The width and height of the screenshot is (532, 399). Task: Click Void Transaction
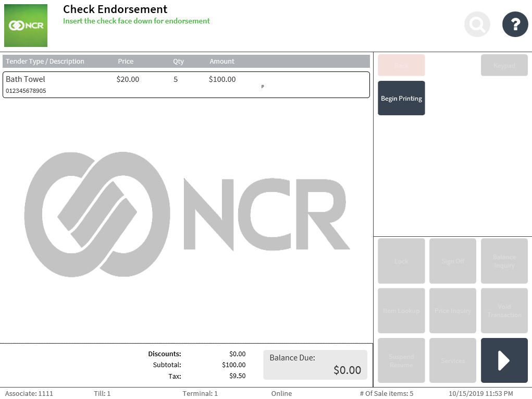(504, 311)
